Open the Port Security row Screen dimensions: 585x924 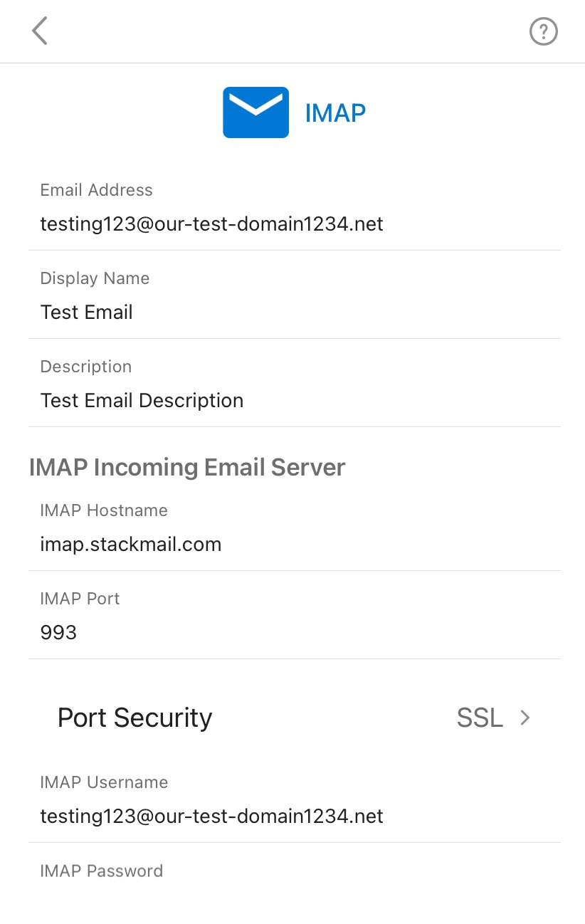coord(295,718)
